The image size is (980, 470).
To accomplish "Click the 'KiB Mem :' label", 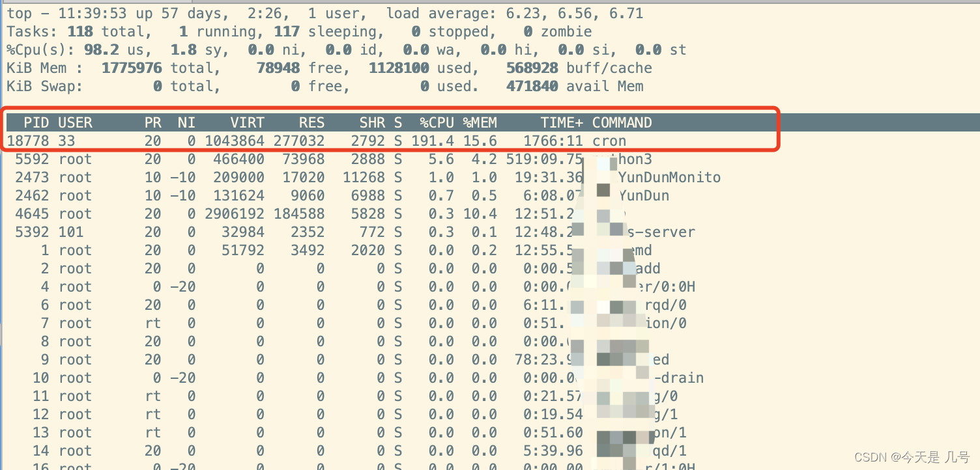I will tap(45, 68).
